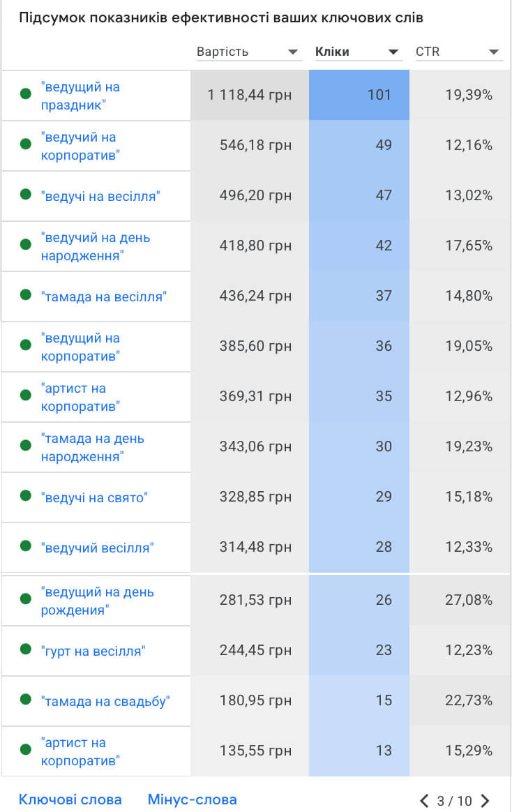Click status dot next to "тамада на весілля"
Image resolution: width=512 pixels, height=812 pixels.
click(26, 296)
